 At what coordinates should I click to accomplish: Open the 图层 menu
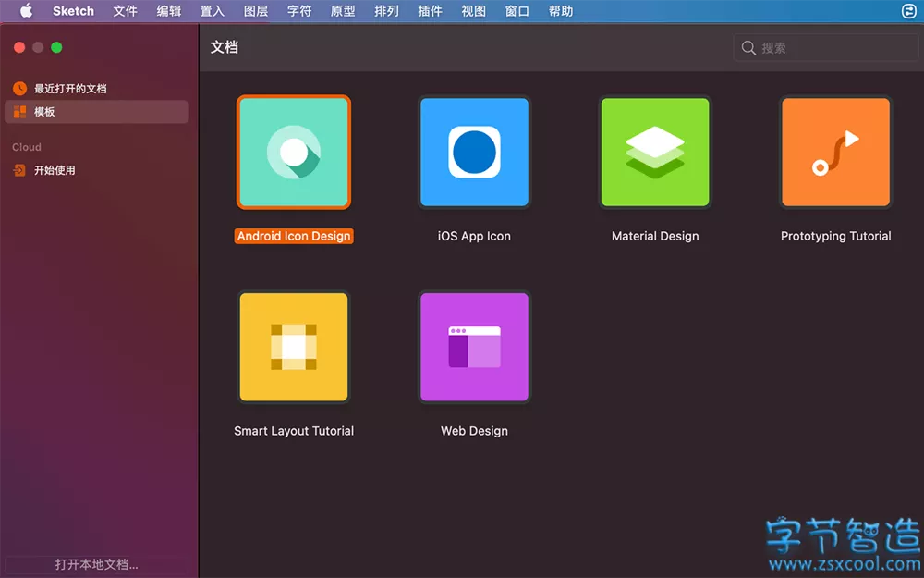tap(256, 10)
